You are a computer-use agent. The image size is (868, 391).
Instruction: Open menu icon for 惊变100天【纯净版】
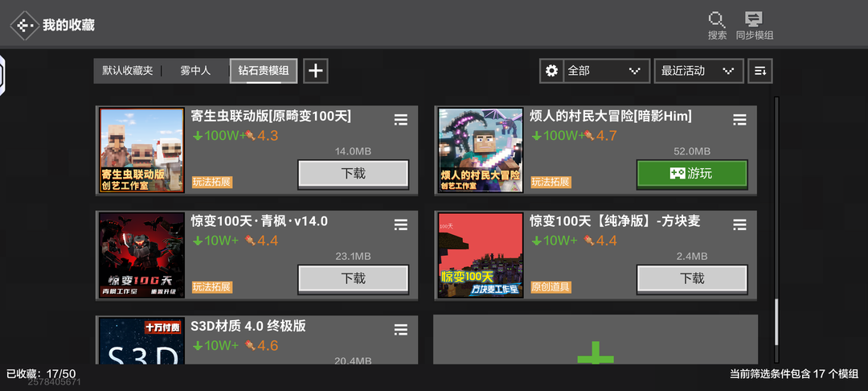point(739,224)
